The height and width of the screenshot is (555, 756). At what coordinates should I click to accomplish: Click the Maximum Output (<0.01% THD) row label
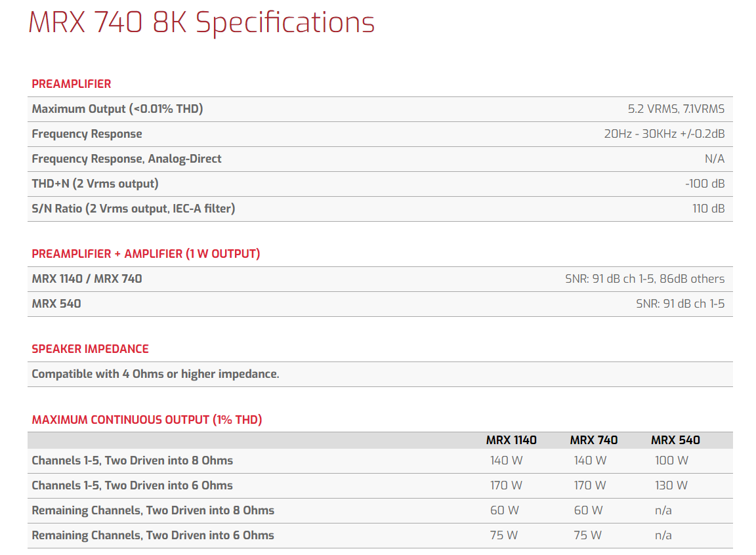click(117, 109)
